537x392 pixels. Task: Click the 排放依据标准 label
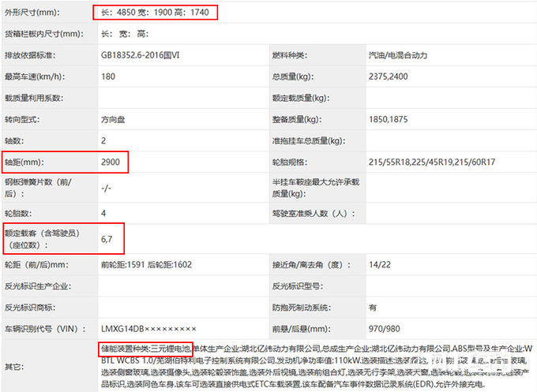tap(30, 55)
